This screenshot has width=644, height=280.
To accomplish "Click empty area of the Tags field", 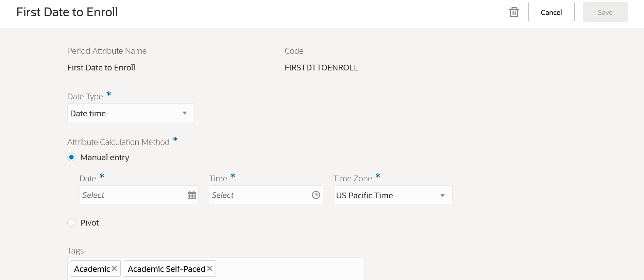I will (x=289, y=269).
